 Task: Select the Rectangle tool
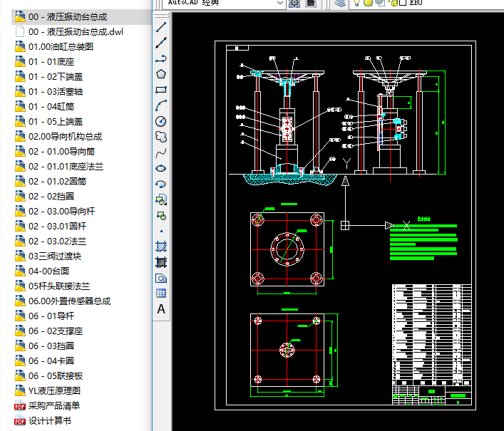tap(161, 90)
